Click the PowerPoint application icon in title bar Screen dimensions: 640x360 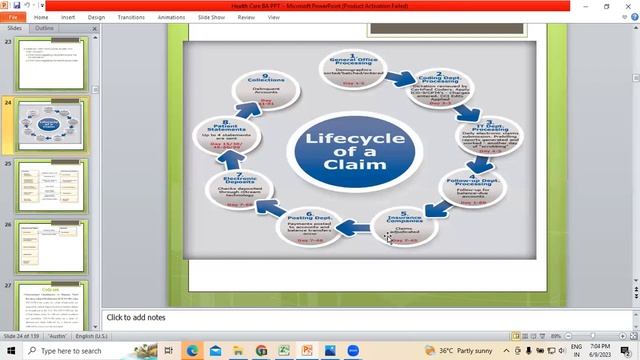point(4,5)
